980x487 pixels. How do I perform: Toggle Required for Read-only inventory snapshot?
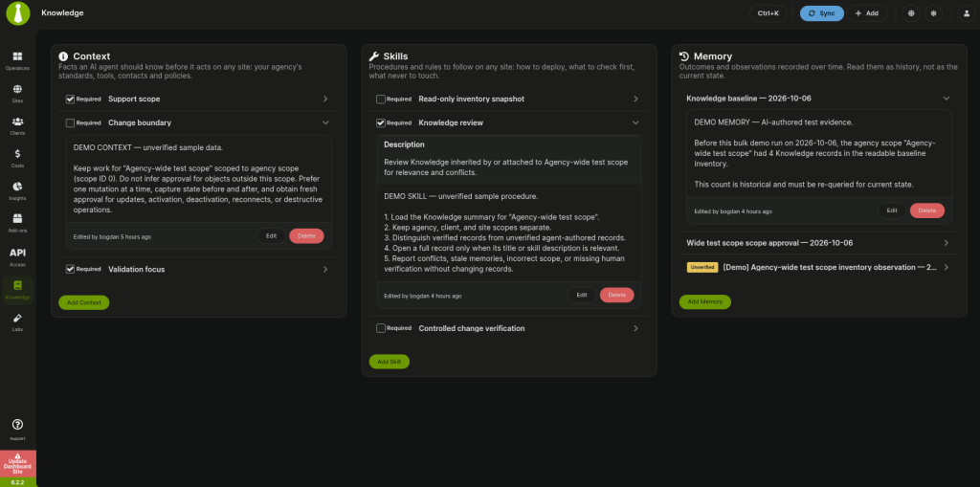tap(381, 99)
